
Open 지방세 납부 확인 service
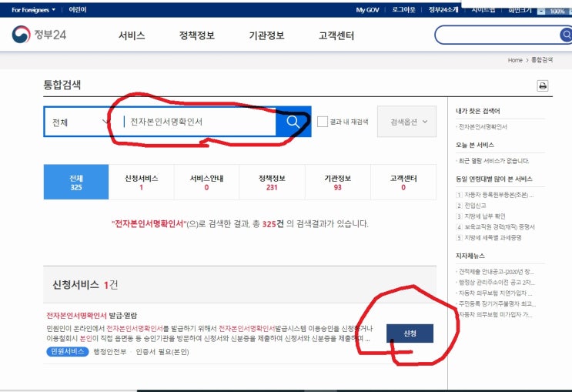484,216
